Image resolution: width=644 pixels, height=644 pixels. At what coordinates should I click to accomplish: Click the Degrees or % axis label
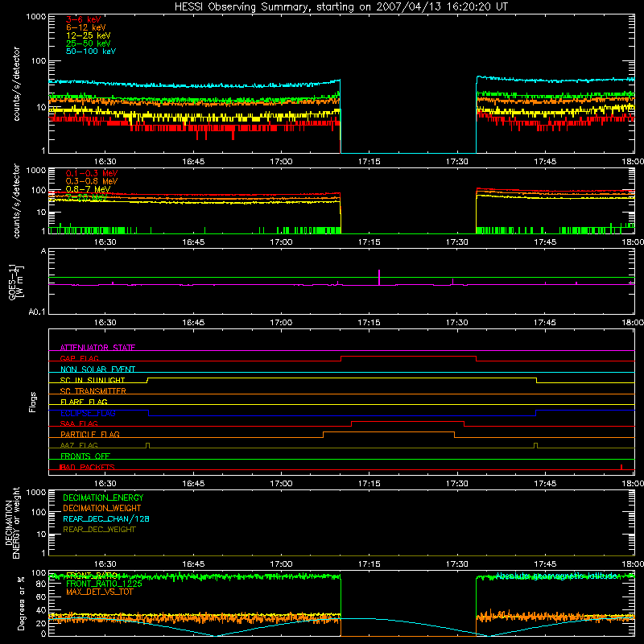click(21, 603)
